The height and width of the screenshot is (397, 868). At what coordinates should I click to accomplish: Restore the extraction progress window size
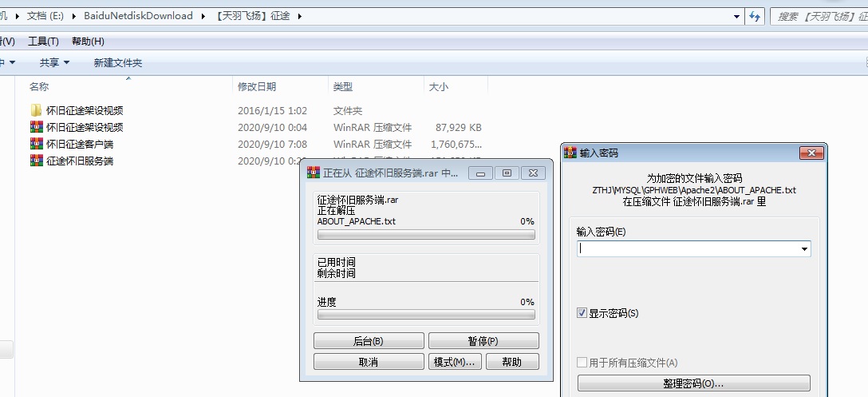coord(507,173)
